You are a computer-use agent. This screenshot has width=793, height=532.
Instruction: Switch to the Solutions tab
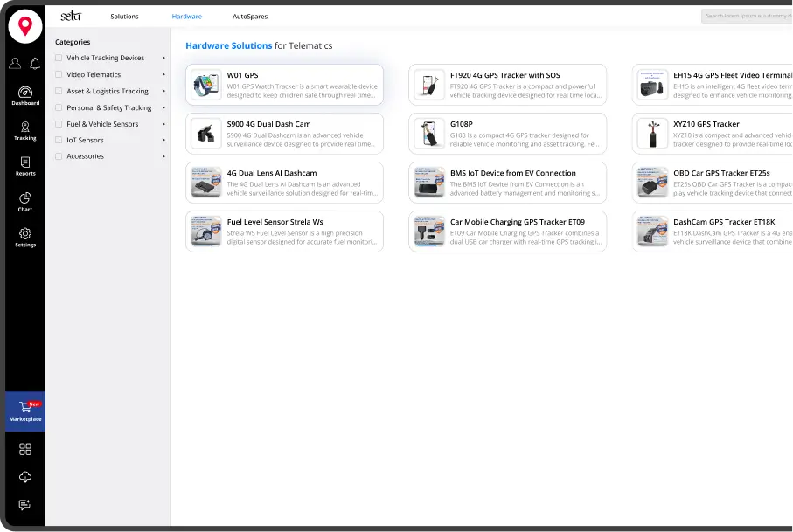tap(124, 17)
